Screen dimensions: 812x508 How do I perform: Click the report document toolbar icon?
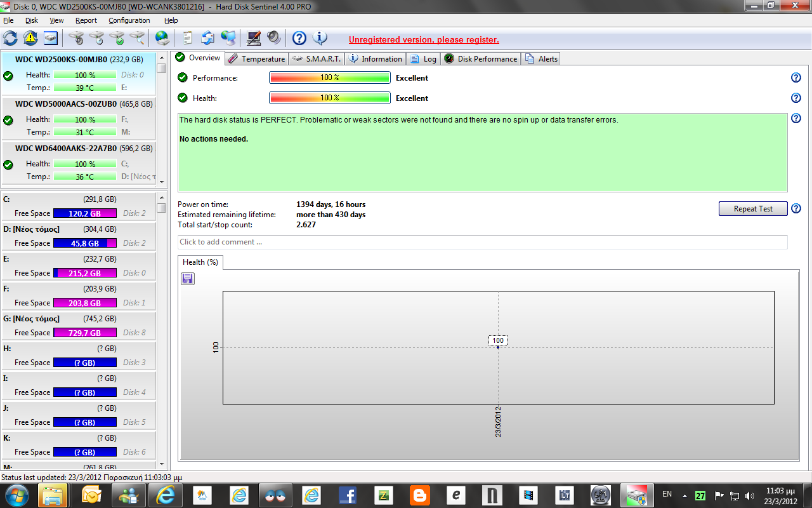click(188, 37)
